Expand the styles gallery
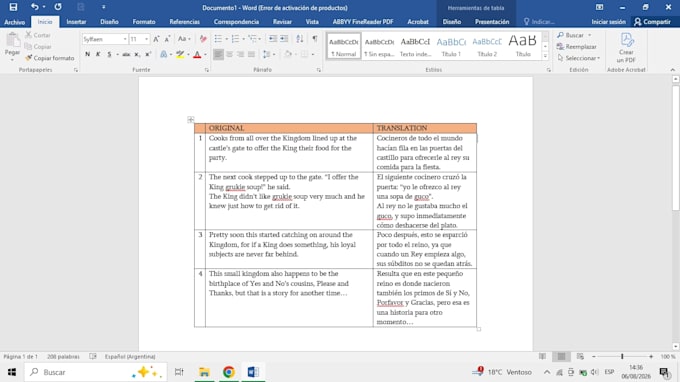 click(545, 56)
